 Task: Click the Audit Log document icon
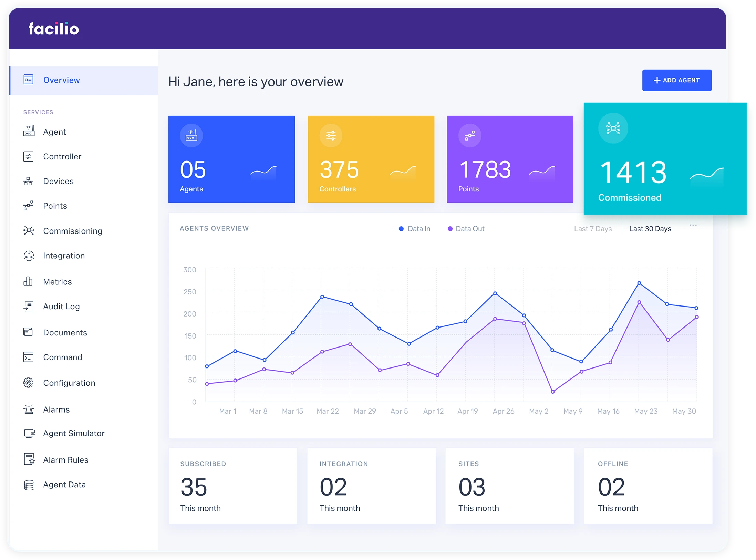pos(29,306)
